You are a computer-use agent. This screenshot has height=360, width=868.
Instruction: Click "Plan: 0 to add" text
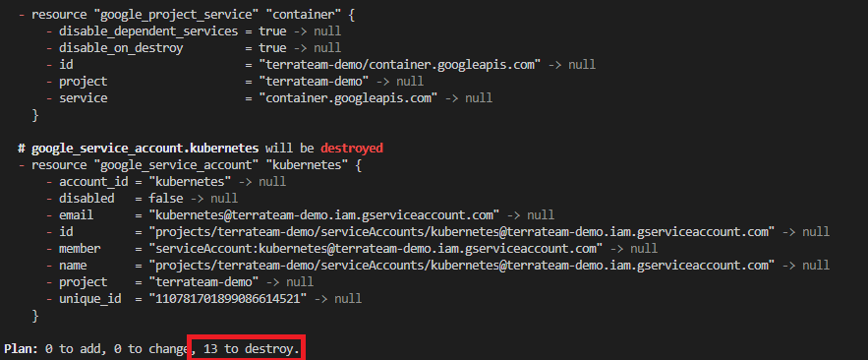52,349
